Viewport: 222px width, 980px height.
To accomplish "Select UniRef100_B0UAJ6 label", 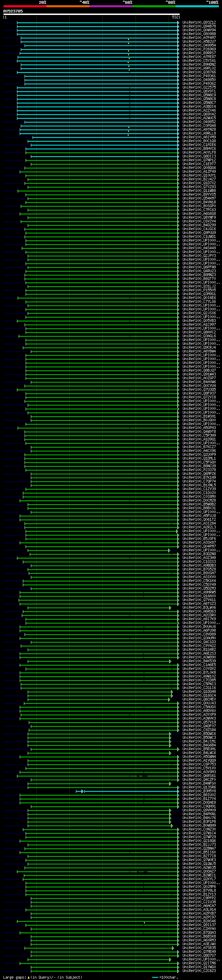I will pos(199,626).
